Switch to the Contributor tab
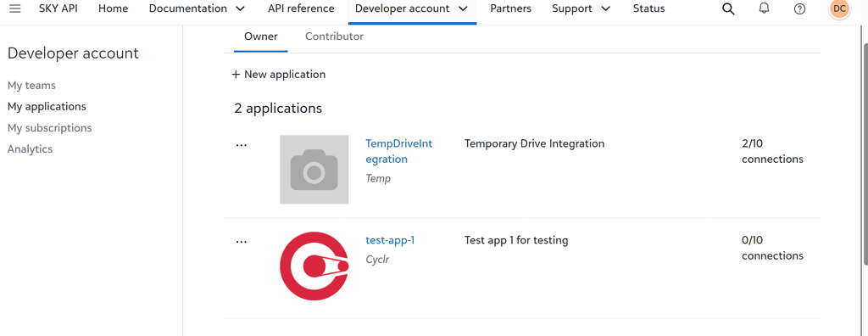The image size is (868, 336). point(334,36)
